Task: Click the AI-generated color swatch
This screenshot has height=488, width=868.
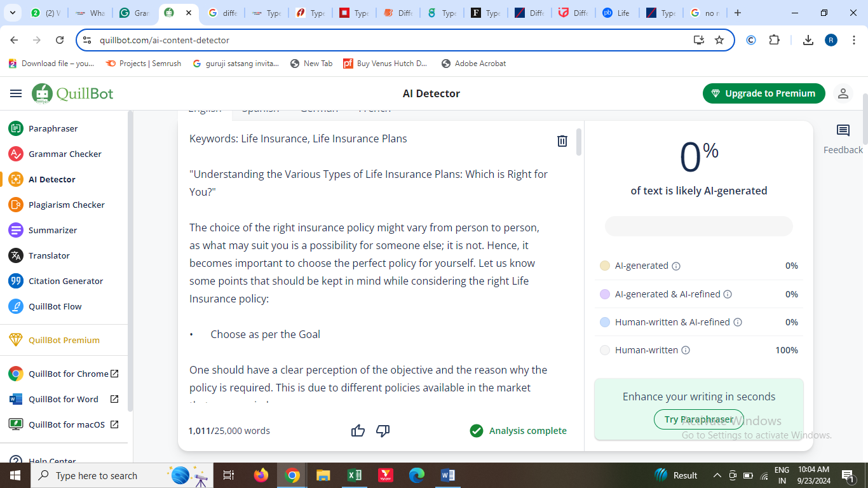Action: point(605,266)
